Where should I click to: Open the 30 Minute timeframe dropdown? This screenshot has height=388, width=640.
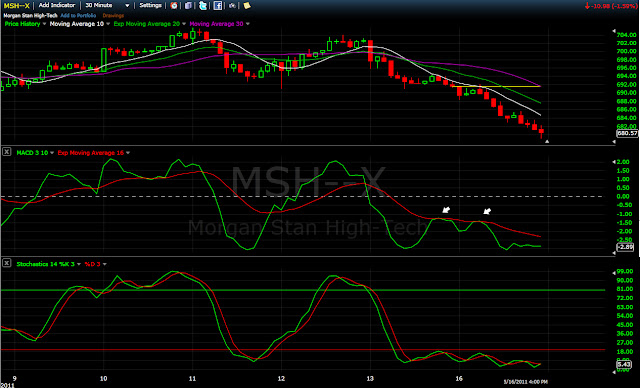tap(107, 5)
